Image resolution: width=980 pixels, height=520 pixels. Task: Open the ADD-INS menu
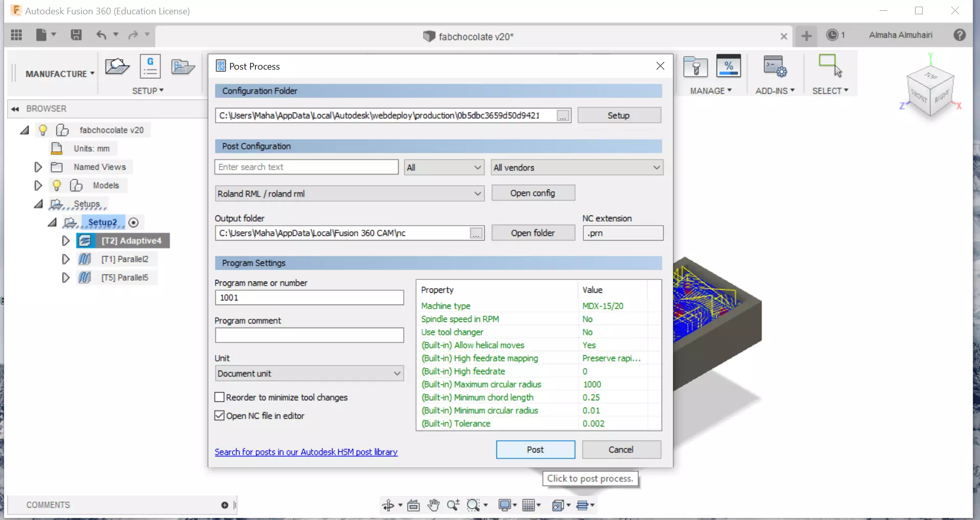[x=775, y=91]
